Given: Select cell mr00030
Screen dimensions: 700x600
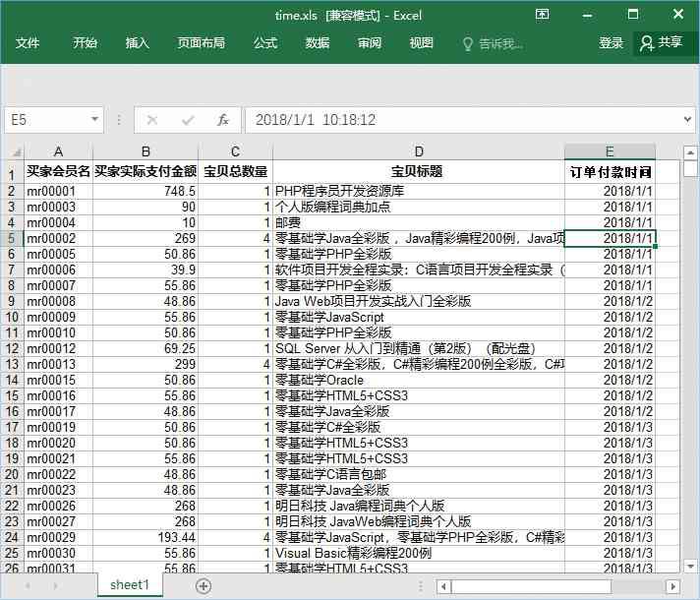Looking at the screenshot, I should [x=58, y=553].
